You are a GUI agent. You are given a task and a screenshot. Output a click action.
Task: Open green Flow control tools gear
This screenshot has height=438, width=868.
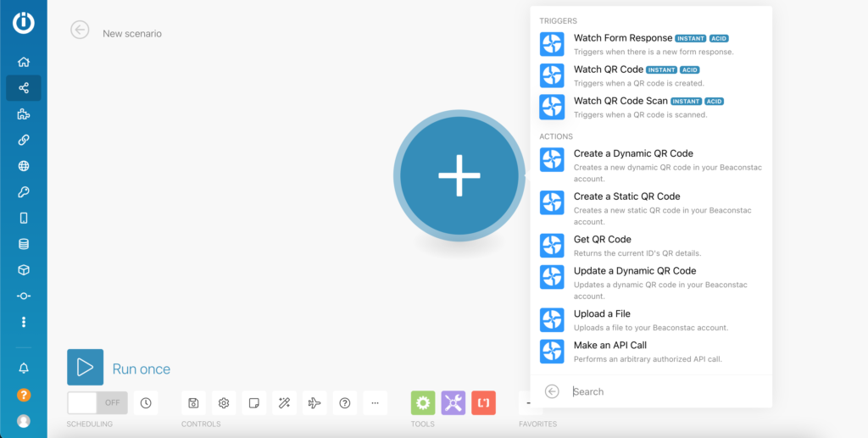click(x=423, y=403)
